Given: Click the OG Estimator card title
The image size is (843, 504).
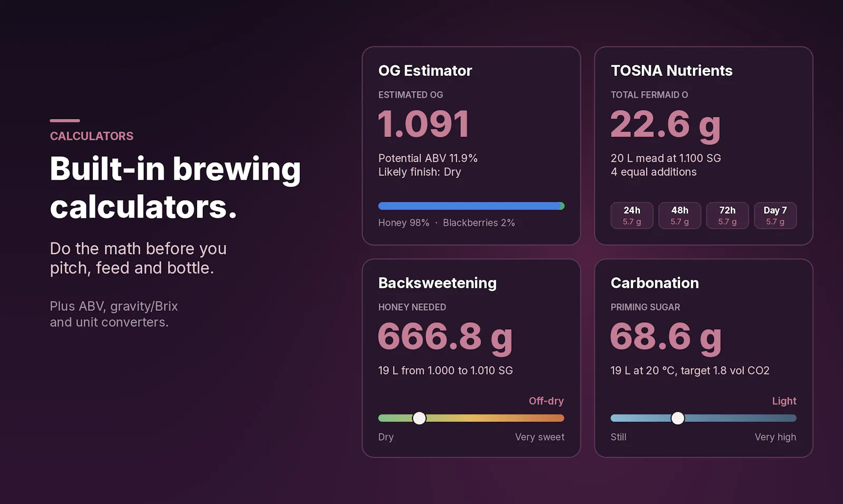Looking at the screenshot, I should (x=425, y=71).
